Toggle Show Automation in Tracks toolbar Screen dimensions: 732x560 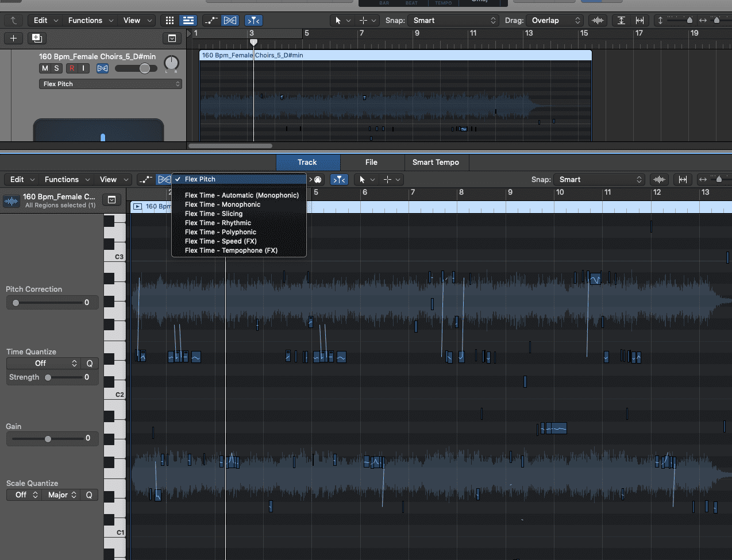pos(211,20)
